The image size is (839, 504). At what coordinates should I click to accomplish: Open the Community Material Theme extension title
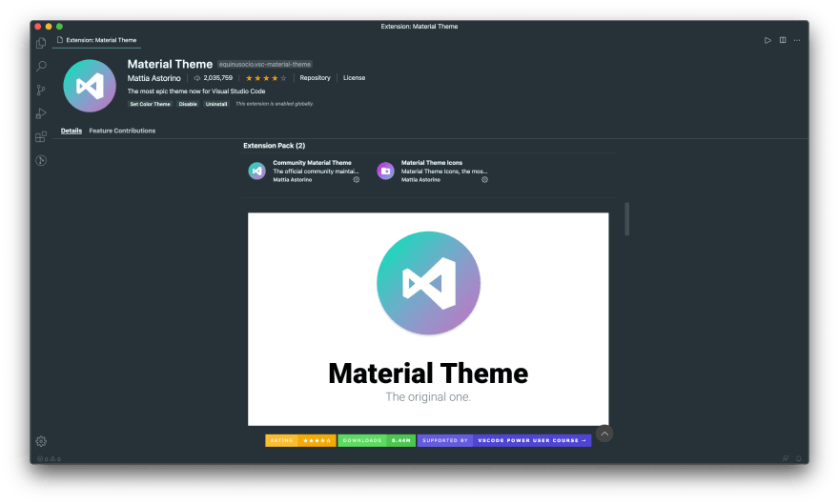pyautogui.click(x=312, y=163)
